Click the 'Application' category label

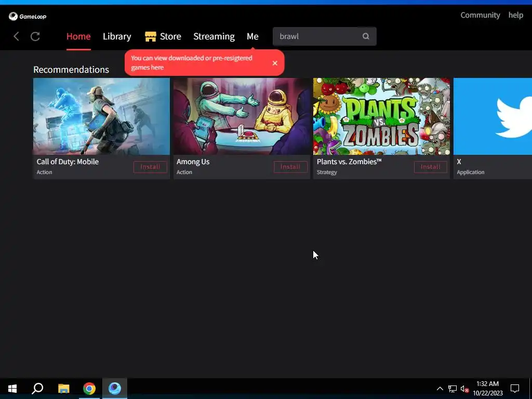pos(470,172)
